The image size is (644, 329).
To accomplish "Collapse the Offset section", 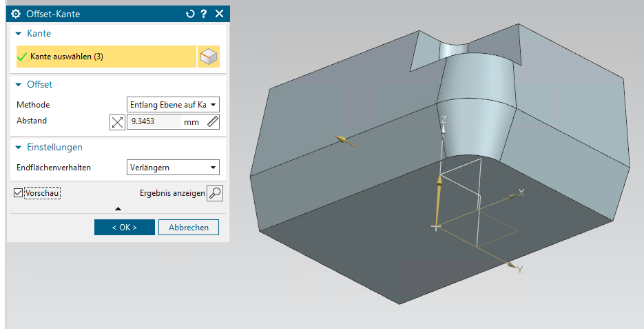I will coord(19,85).
